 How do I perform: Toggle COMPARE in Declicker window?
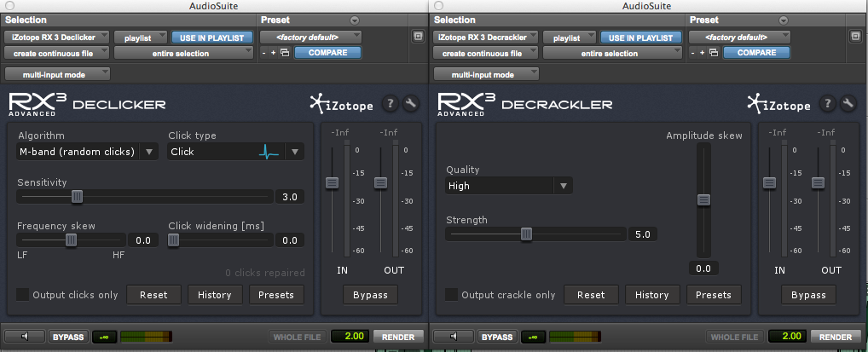pyautogui.click(x=327, y=53)
